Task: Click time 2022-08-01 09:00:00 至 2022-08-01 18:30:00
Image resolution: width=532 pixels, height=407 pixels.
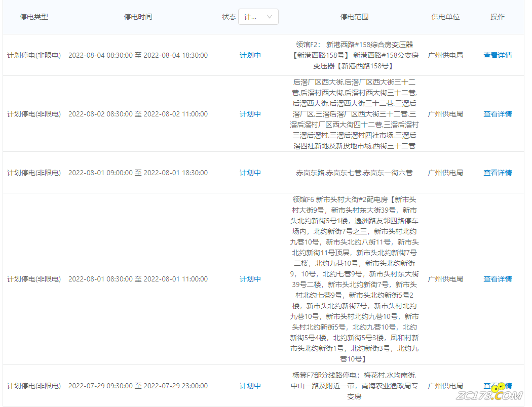Action: pos(138,173)
